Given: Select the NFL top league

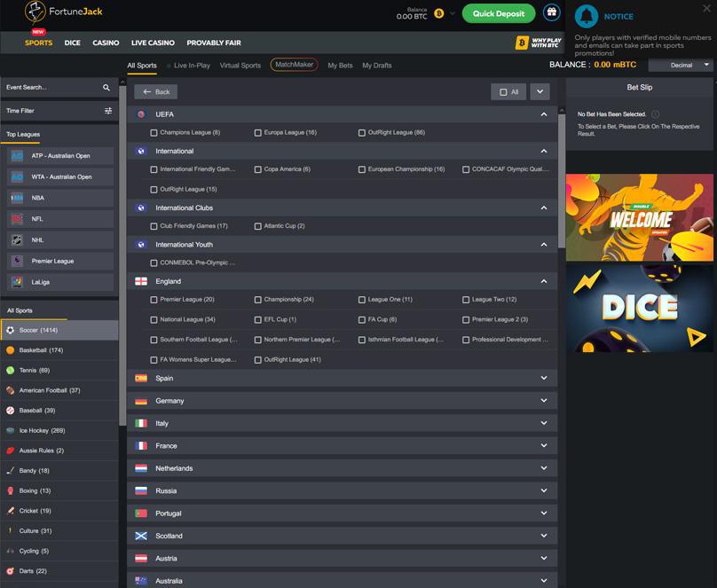Looking at the screenshot, I should [60, 219].
